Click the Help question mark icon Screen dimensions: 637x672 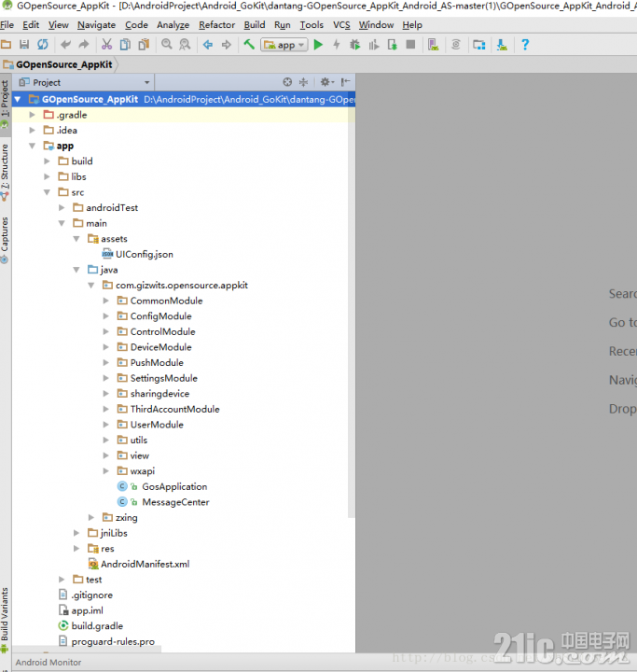click(x=525, y=45)
